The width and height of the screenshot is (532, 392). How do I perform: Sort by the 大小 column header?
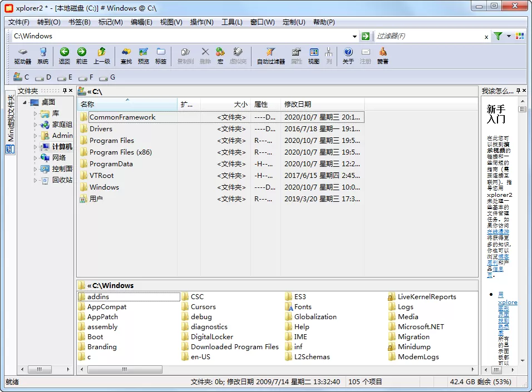pos(225,104)
